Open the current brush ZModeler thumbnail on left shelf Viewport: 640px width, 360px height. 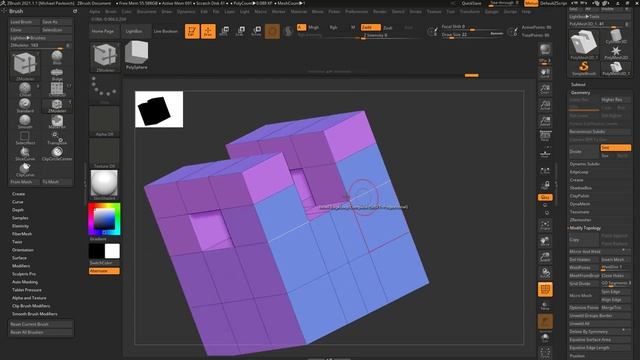[x=104, y=57]
